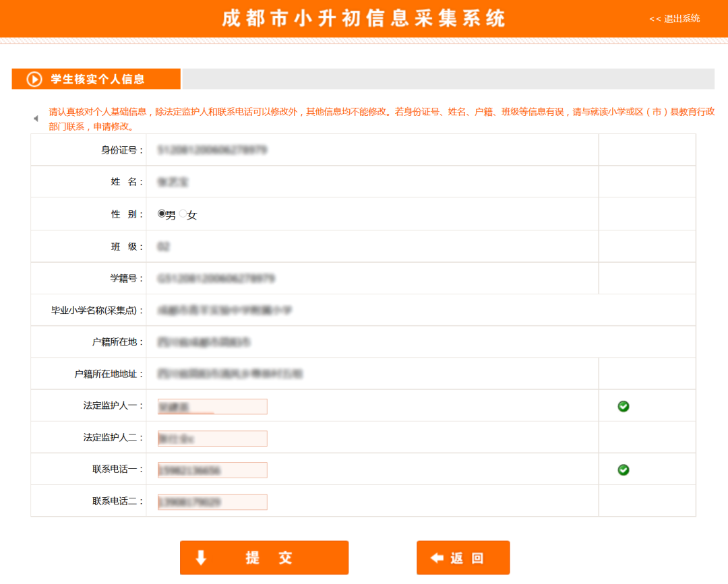Click the 联系电话一 phone number field

coord(212,469)
